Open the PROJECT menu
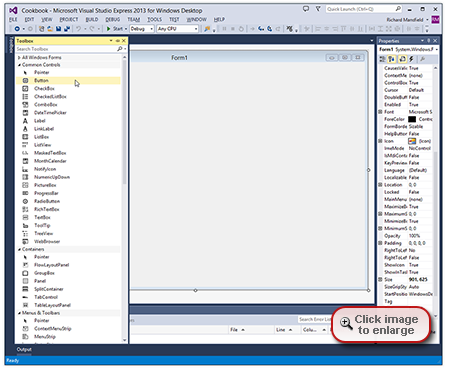The image size is (450, 372). tap(69, 20)
